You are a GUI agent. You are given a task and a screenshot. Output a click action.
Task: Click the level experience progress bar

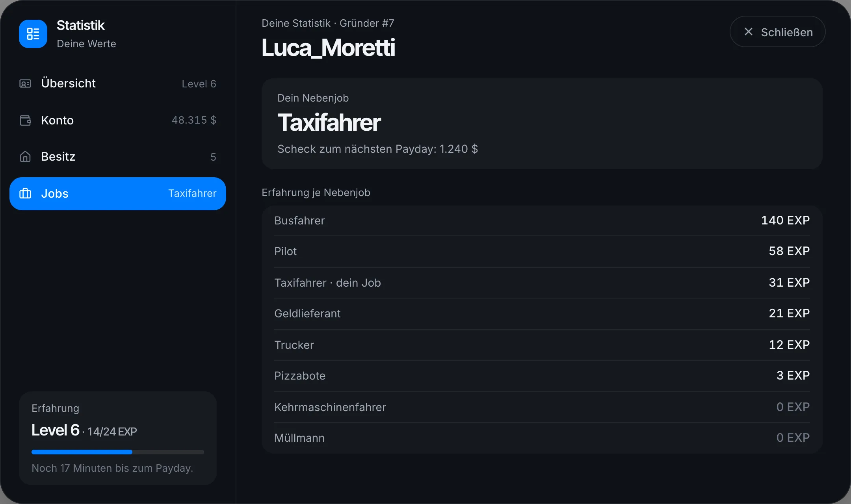tap(118, 452)
